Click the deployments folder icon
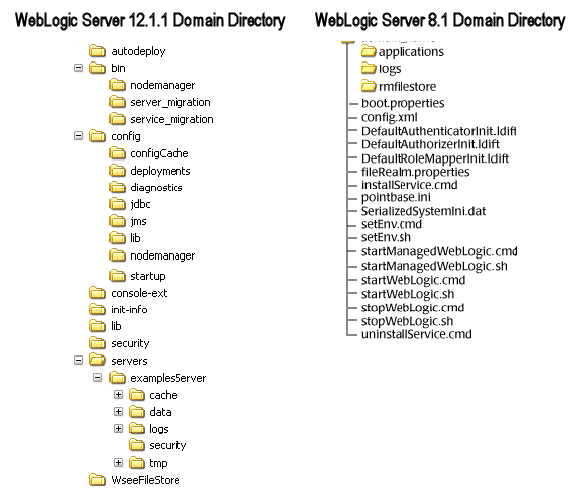The height and width of the screenshot is (491, 585). [x=117, y=170]
